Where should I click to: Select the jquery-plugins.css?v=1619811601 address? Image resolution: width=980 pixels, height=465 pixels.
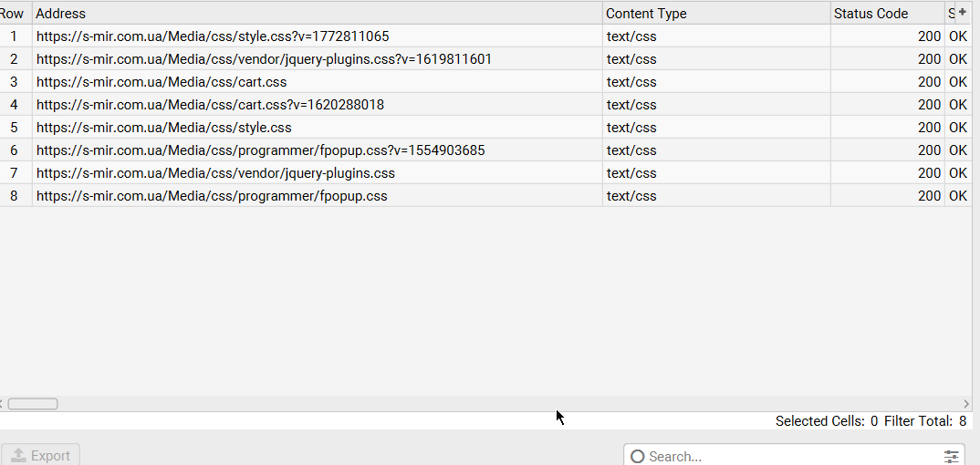pos(264,59)
